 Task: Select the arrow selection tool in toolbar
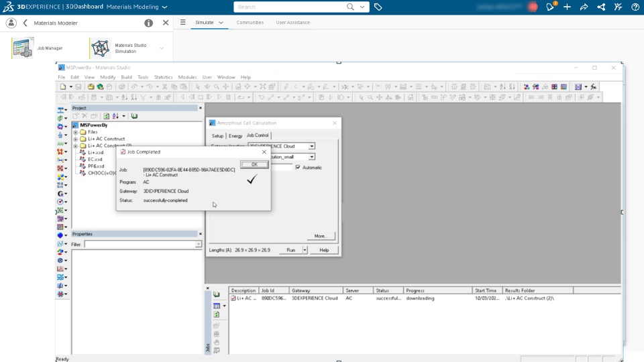tap(197, 86)
